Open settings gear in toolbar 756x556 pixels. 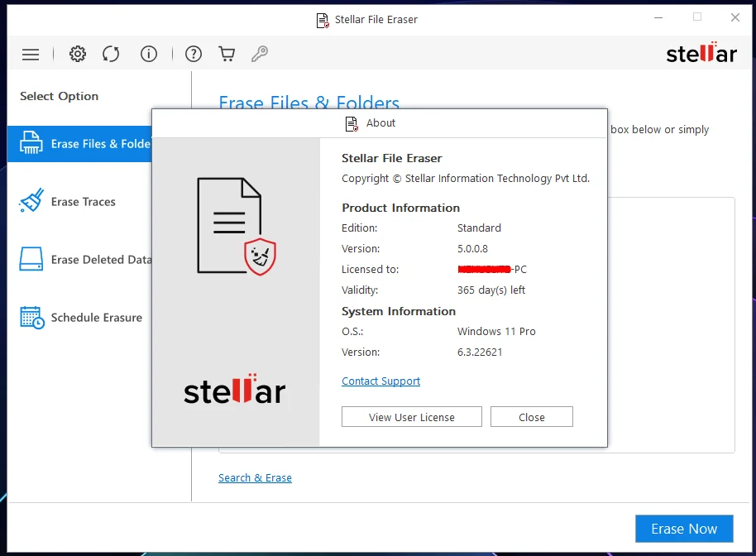pos(78,54)
